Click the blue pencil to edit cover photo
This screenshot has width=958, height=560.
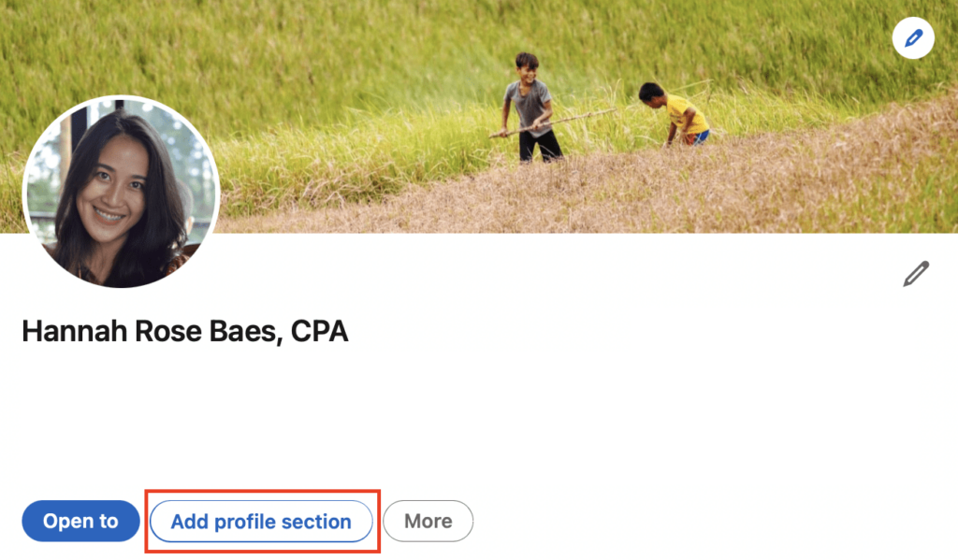pos(913,38)
